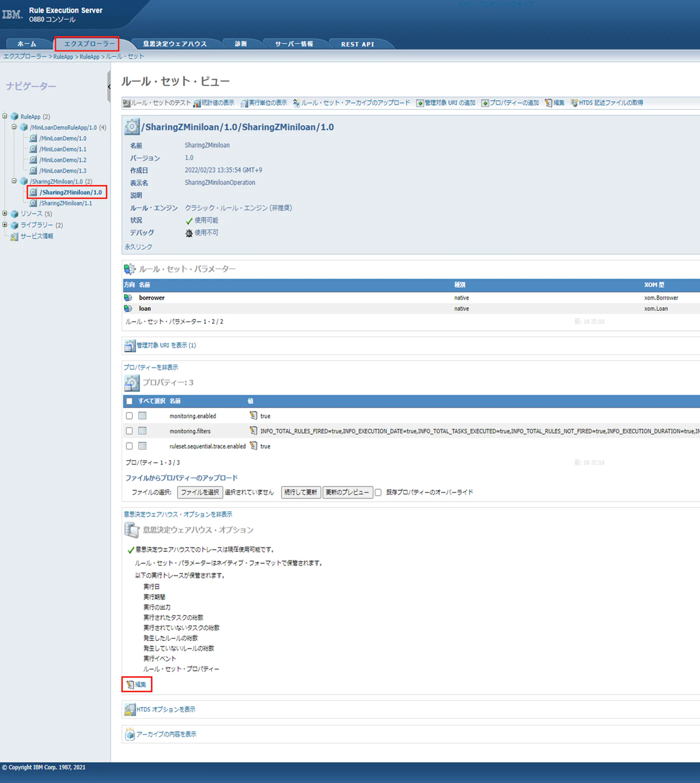700x783 pixels.
Task: Show HTDS options via HTDS オプションを表示
Action: [166, 709]
